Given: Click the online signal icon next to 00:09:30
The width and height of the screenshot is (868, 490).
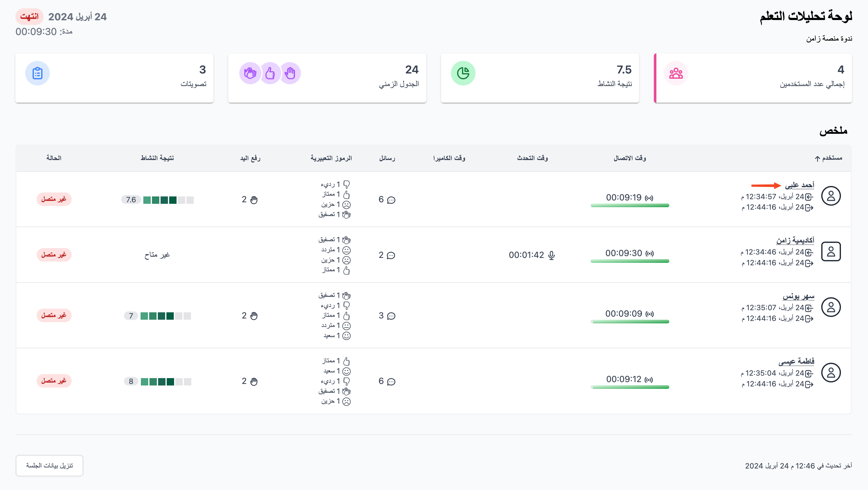Looking at the screenshot, I should 649,253.
